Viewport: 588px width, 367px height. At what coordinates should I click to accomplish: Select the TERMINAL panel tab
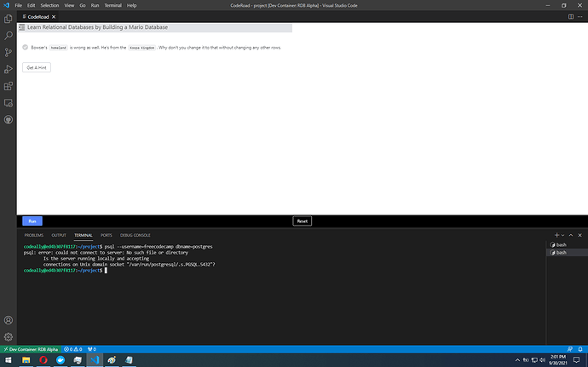tap(84, 235)
